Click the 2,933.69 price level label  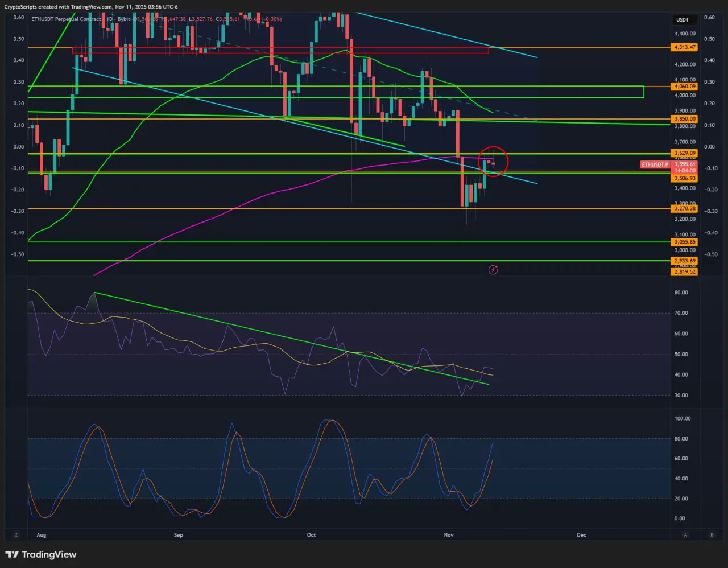click(x=684, y=261)
